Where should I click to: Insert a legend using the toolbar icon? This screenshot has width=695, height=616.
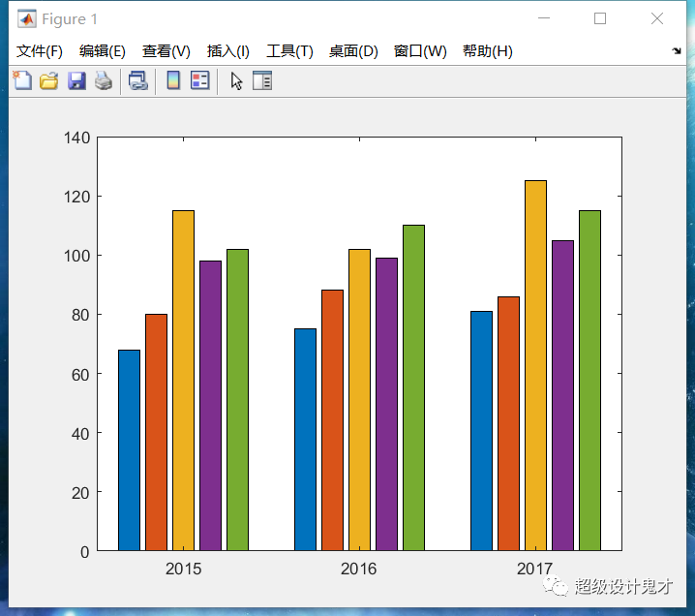coord(200,80)
